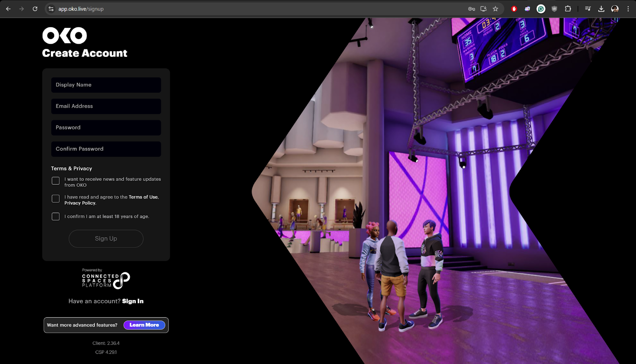View site information in address bar
The height and width of the screenshot is (364, 636).
(51, 9)
